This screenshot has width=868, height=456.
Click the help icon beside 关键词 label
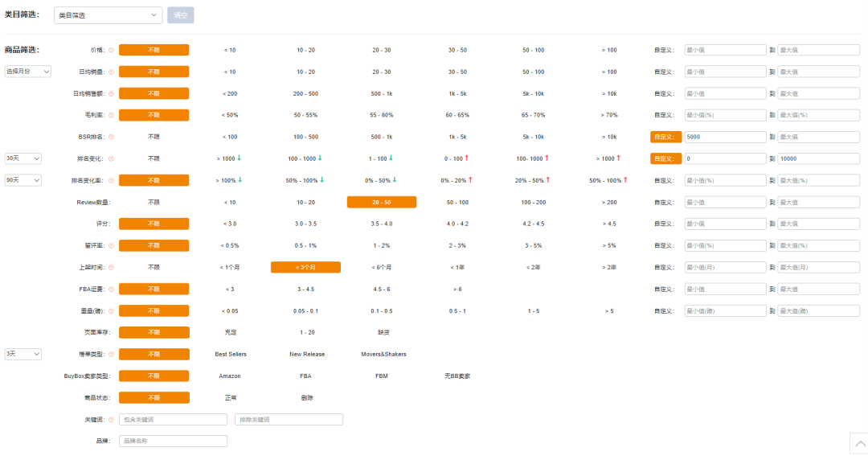111,420
